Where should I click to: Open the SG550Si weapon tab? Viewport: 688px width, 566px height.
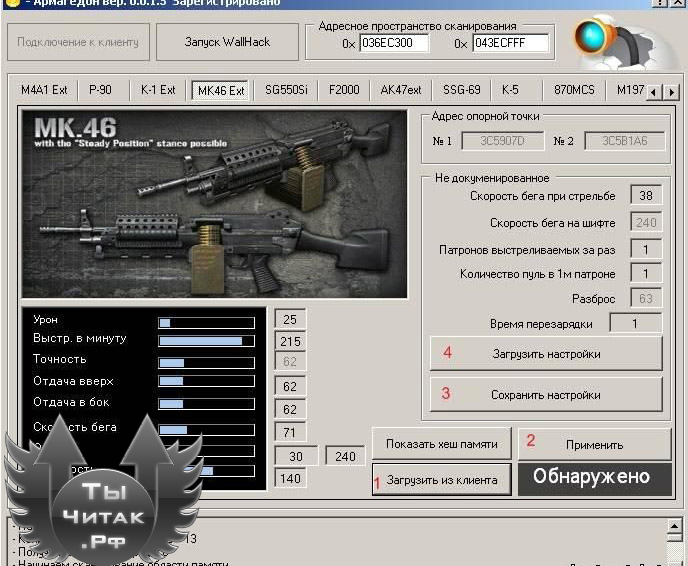click(286, 90)
